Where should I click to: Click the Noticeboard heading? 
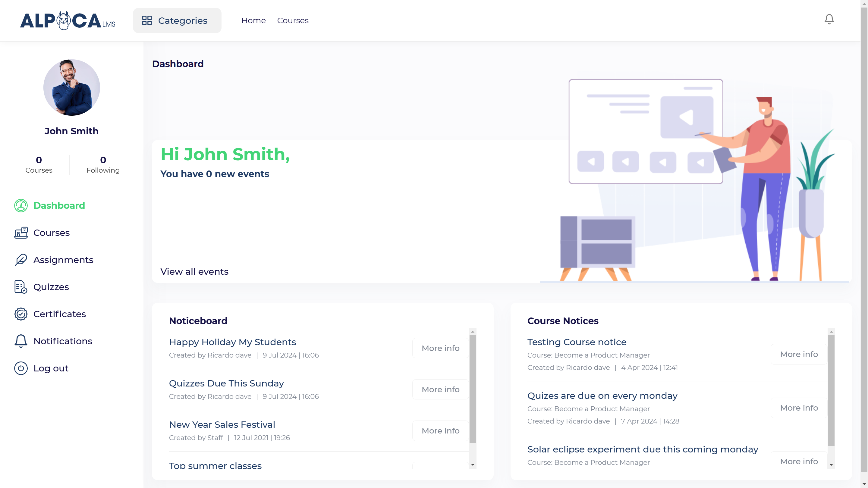point(198,321)
